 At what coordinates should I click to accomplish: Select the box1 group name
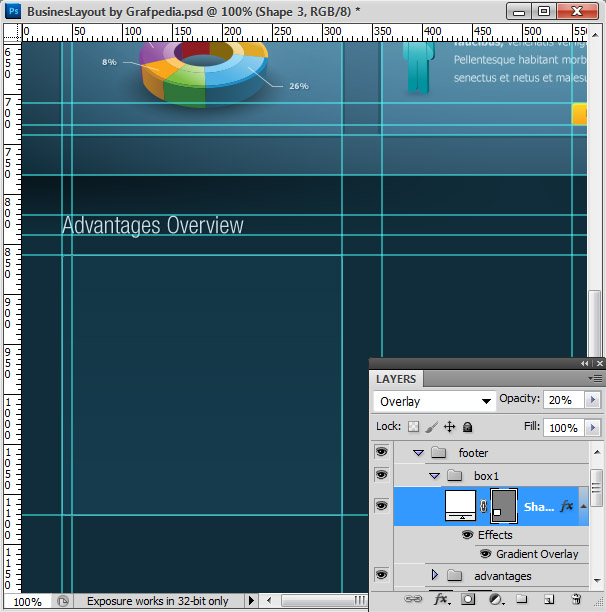click(x=486, y=476)
